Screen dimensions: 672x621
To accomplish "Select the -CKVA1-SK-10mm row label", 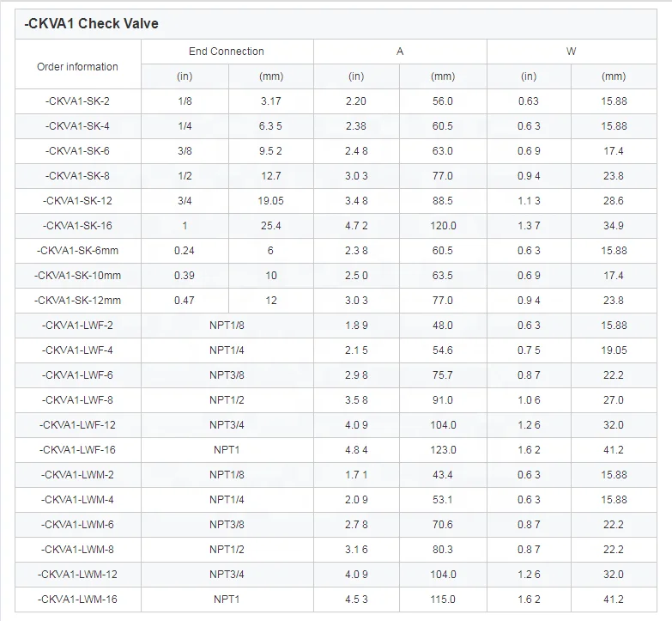I will pyautogui.click(x=77, y=276).
